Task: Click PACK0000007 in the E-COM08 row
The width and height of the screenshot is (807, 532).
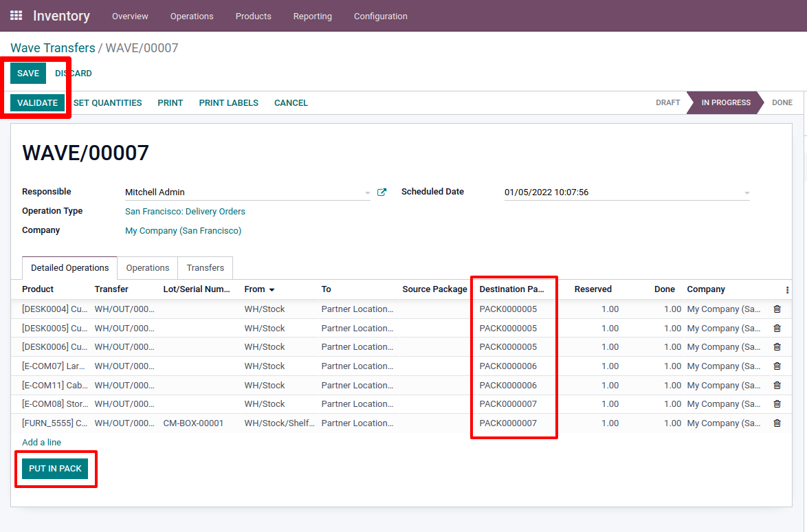Action: (x=508, y=404)
